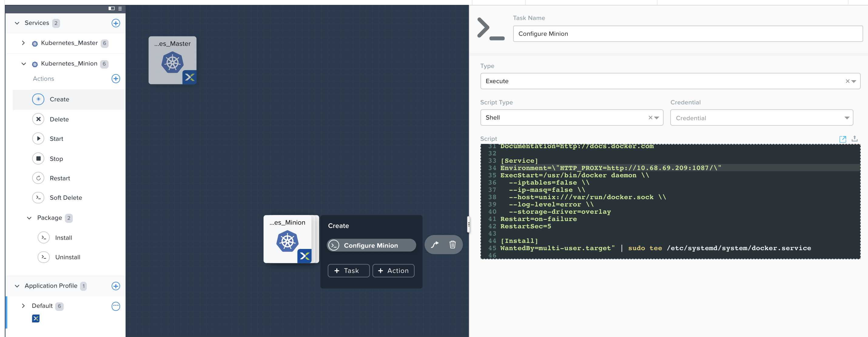Open the Default profile options menu
The image size is (868, 337).
[116, 306]
